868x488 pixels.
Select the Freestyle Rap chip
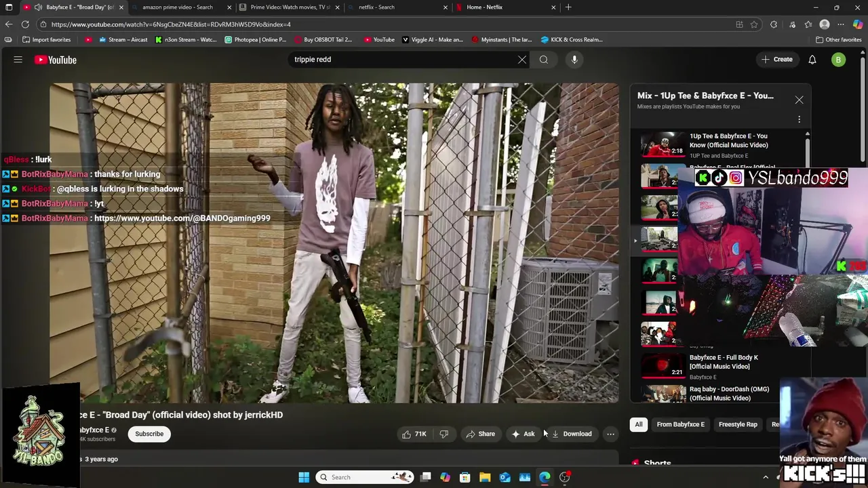[738, 424]
